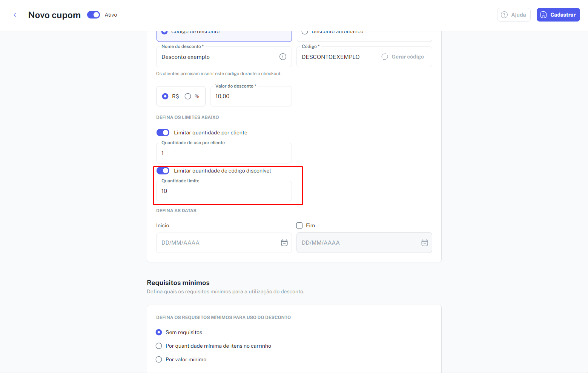Click the Valor do desconto field
The width and height of the screenshot is (588, 373).
click(x=251, y=96)
